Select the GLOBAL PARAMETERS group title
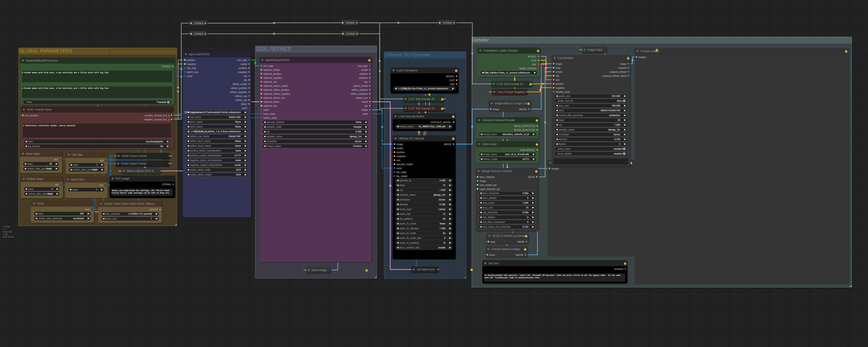This screenshot has height=347, width=868. coord(46,51)
